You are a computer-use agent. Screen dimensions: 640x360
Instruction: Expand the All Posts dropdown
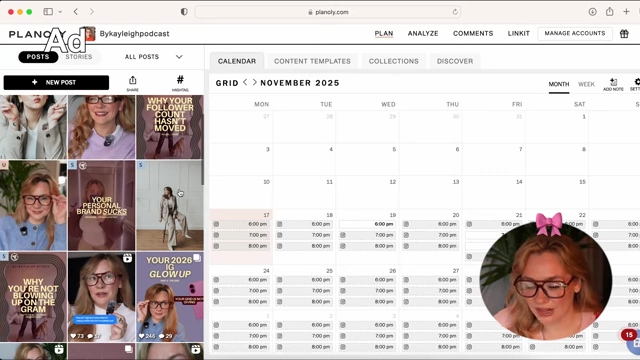pos(153,57)
